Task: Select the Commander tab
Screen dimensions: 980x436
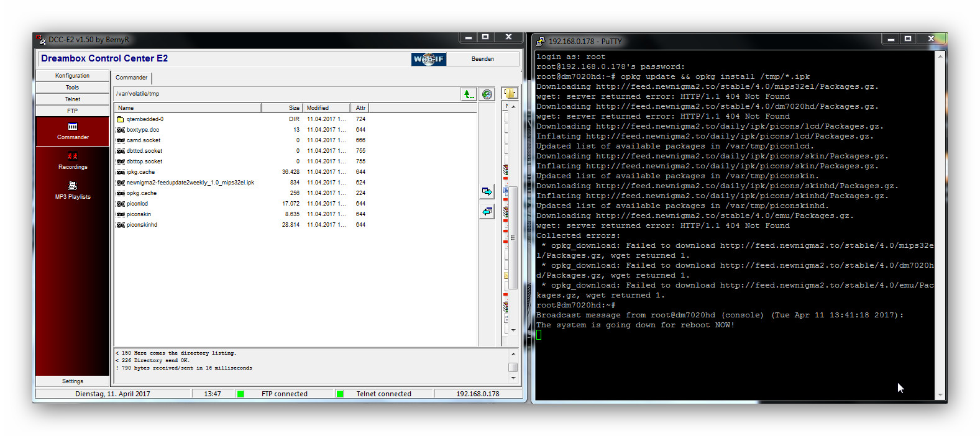Action: coord(132,78)
